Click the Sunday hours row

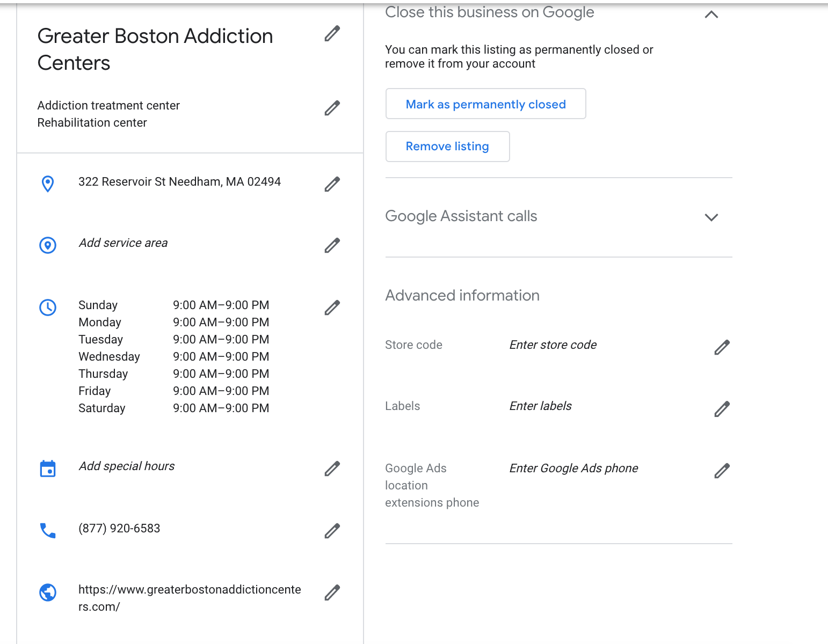coord(174,305)
